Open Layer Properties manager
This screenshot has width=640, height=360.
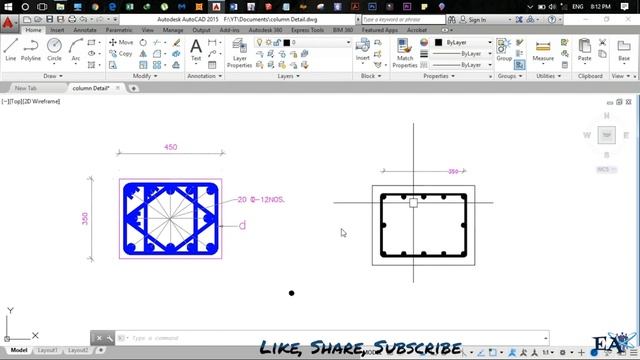[239, 53]
